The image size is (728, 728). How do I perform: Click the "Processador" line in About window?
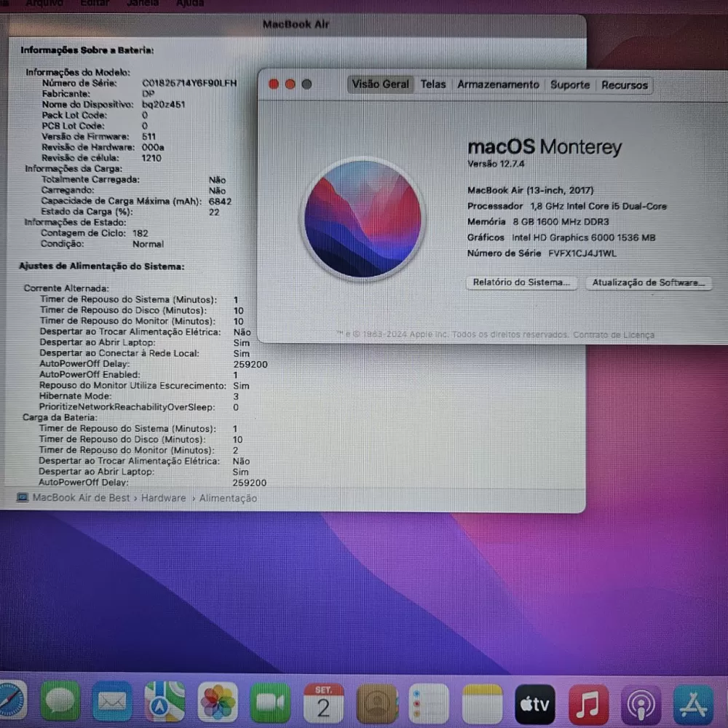pos(567,206)
